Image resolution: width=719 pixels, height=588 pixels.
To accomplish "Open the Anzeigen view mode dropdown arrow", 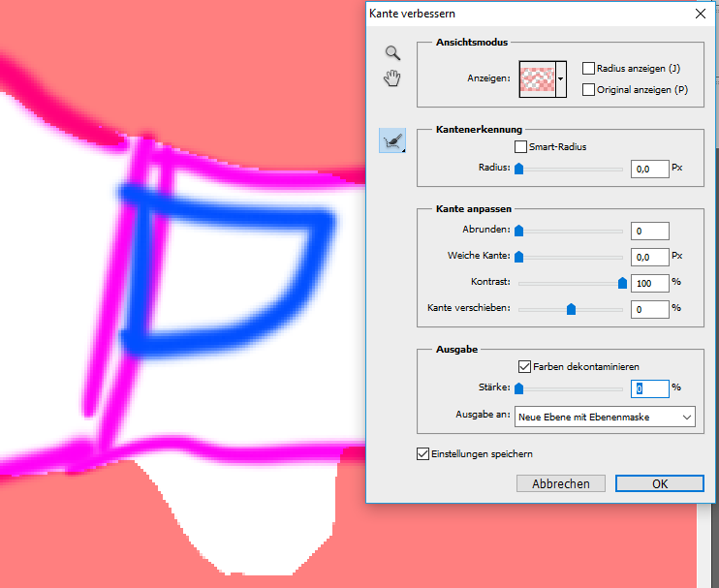I will click(561, 78).
